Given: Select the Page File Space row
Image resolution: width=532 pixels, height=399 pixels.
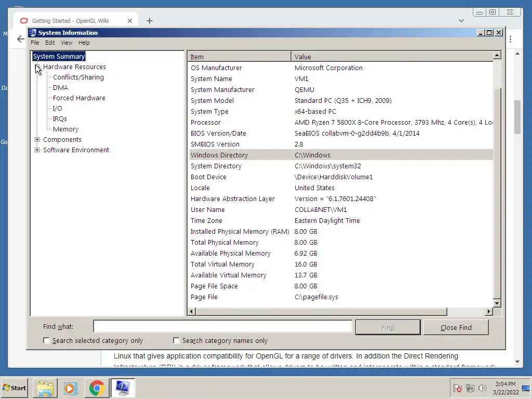Looking at the screenshot, I should [x=341, y=286].
